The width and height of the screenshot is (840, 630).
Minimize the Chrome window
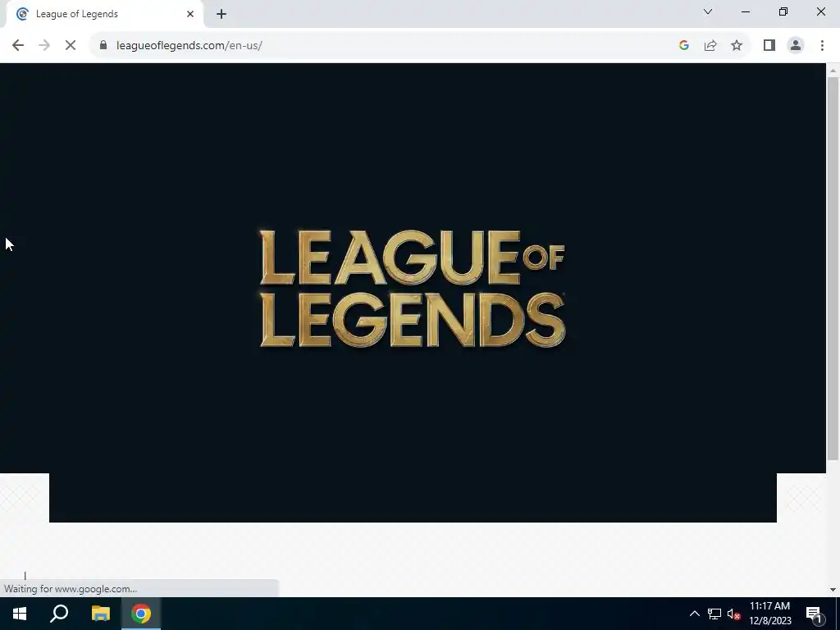pos(746,11)
